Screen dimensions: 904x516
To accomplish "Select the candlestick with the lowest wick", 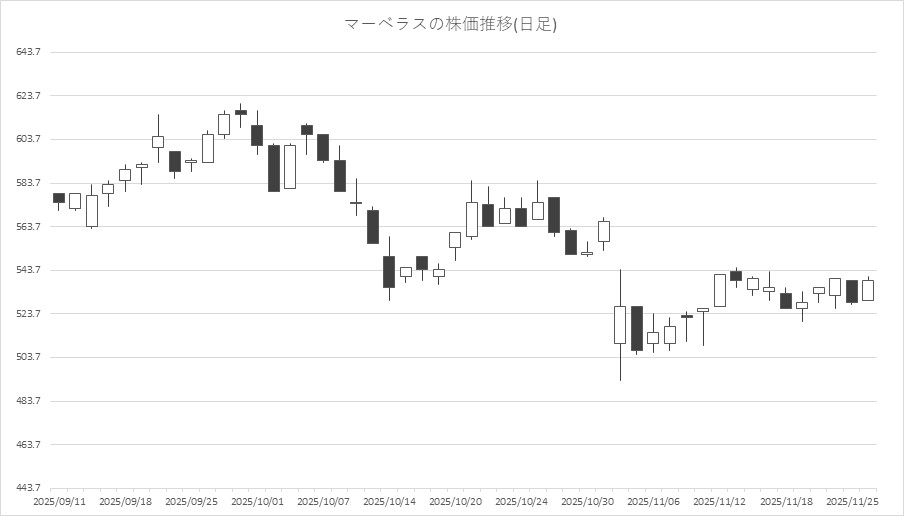I will tap(620, 325).
